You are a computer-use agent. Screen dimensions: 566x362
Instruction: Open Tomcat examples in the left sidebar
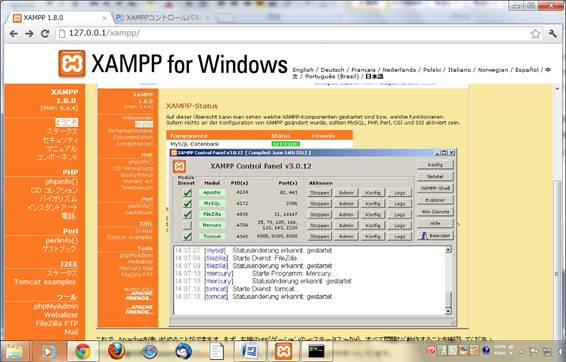point(45,282)
